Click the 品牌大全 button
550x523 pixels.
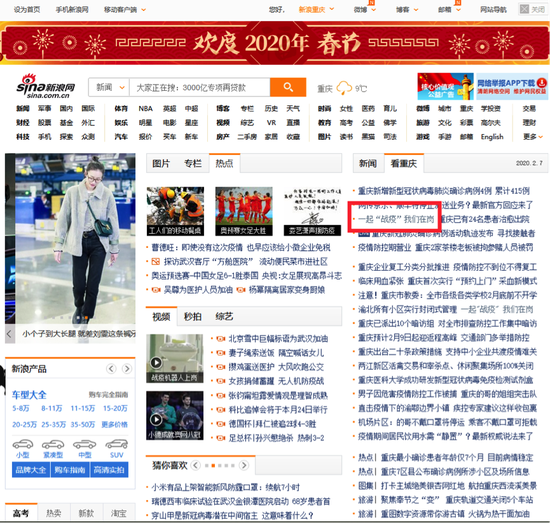click(31, 470)
